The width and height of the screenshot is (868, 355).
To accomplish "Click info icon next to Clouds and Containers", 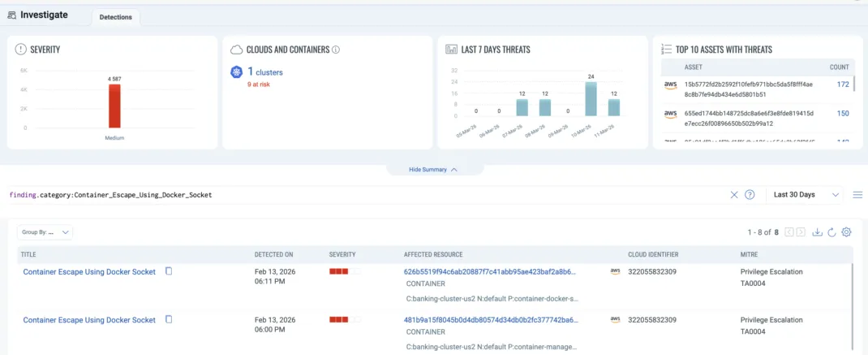I will 336,50.
